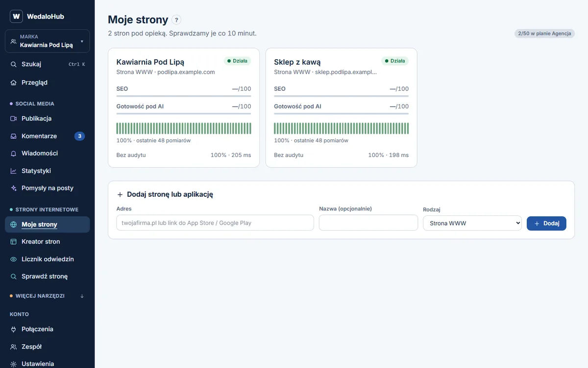The width and height of the screenshot is (588, 368).
Task: Open Kreator stron
Action: coord(47,242)
